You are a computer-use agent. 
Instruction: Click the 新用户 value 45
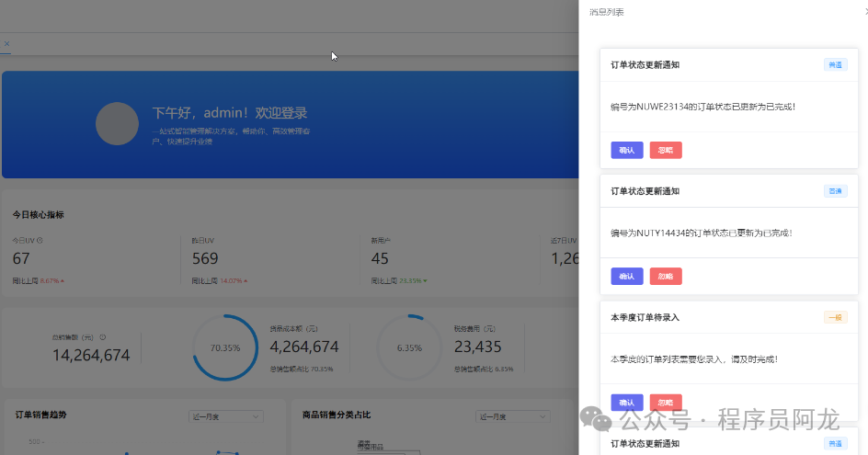(380, 258)
